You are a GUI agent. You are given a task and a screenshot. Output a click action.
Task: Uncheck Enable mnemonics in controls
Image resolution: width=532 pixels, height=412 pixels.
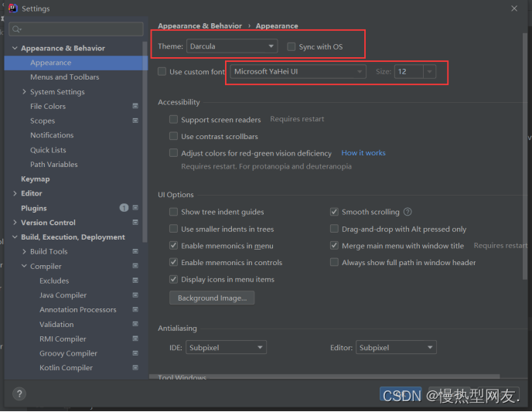tap(173, 262)
